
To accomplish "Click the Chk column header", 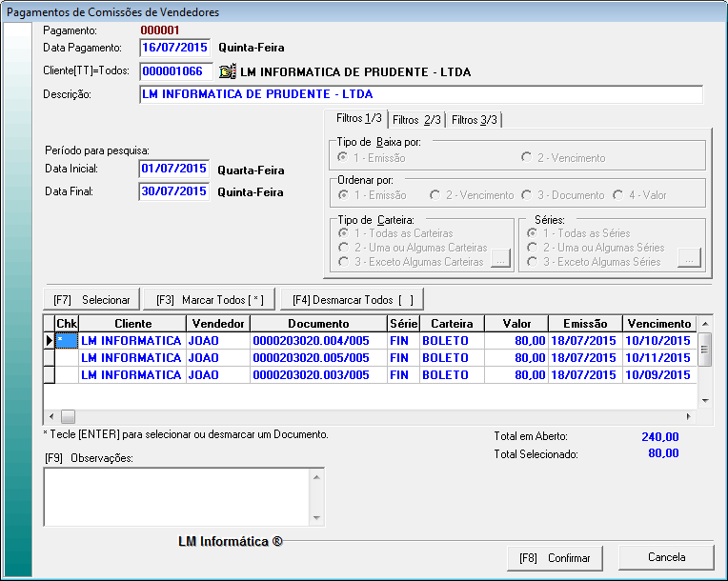I will (67, 324).
